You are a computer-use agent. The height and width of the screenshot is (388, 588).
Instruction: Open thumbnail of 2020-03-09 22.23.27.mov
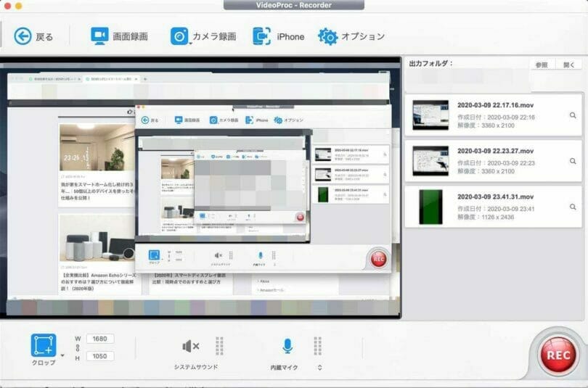[x=430, y=161]
